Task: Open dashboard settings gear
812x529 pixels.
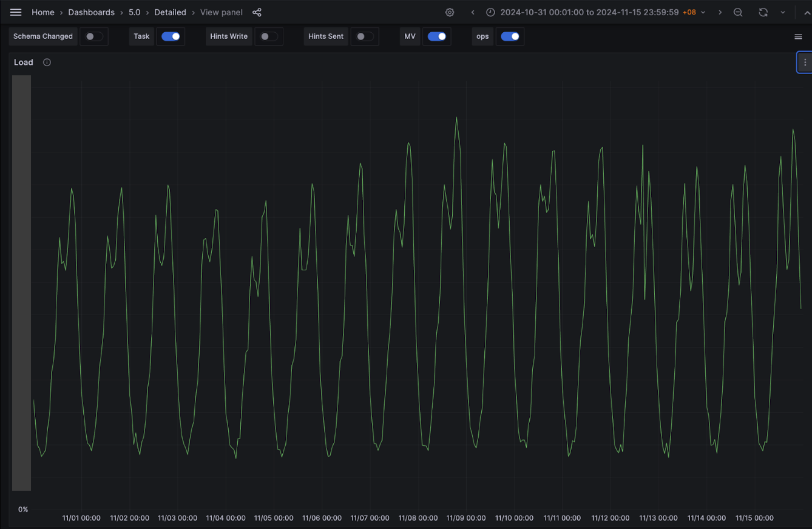Action: (450, 12)
